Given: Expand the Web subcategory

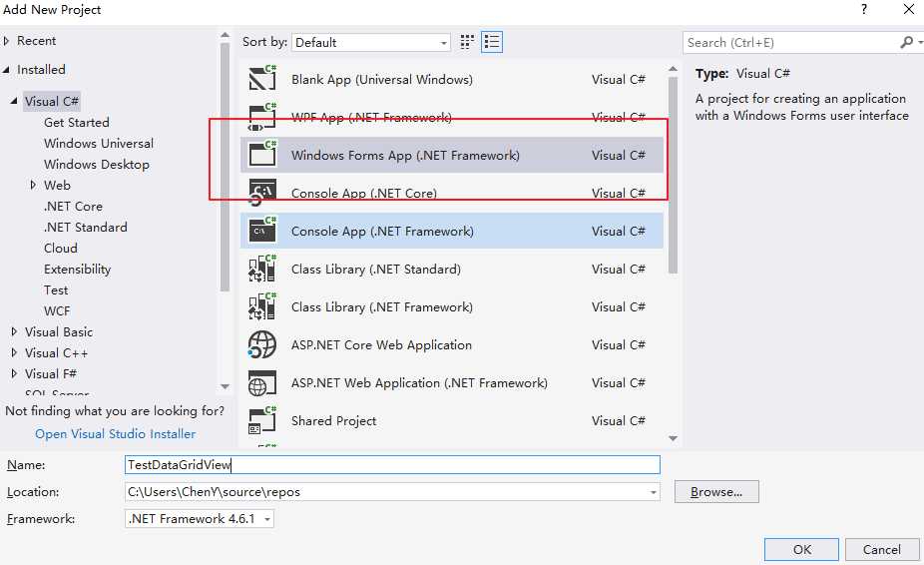Looking at the screenshot, I should [x=33, y=186].
